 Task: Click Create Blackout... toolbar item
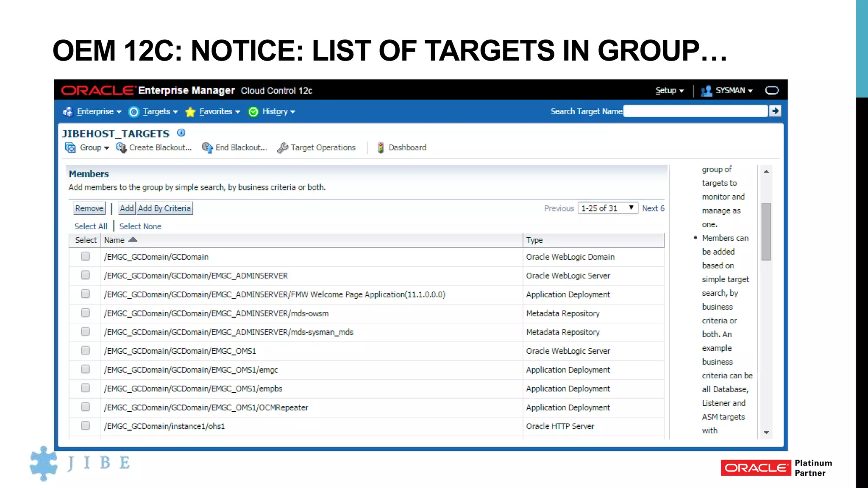click(161, 147)
